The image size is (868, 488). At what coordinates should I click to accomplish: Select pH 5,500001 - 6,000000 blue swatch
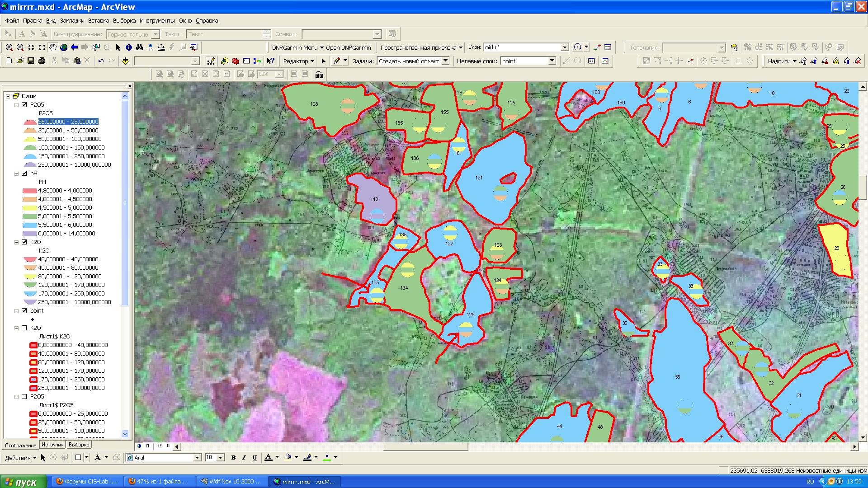(30, 225)
